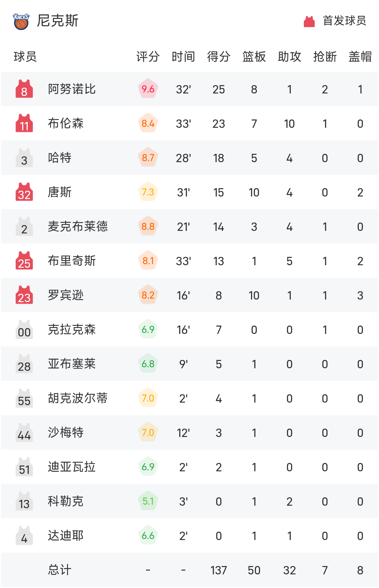Click jersey number 32 icon for 唐斯
The width and height of the screenshot is (379, 588).
coord(24,192)
